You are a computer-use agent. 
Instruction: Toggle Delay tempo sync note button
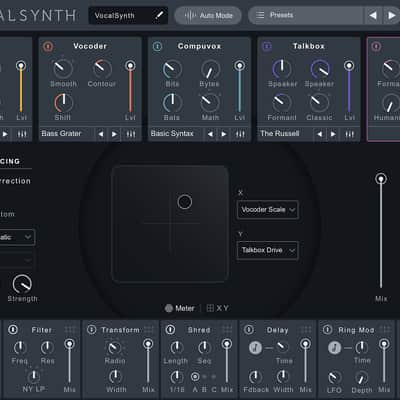[255, 348]
